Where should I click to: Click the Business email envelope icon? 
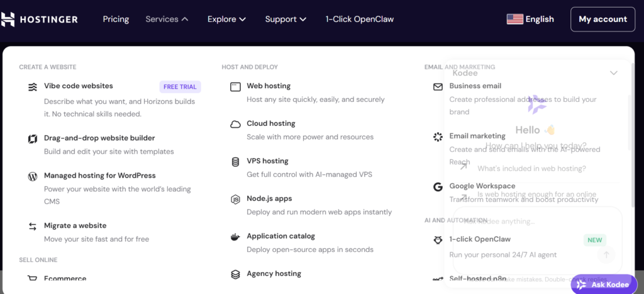[x=438, y=87]
